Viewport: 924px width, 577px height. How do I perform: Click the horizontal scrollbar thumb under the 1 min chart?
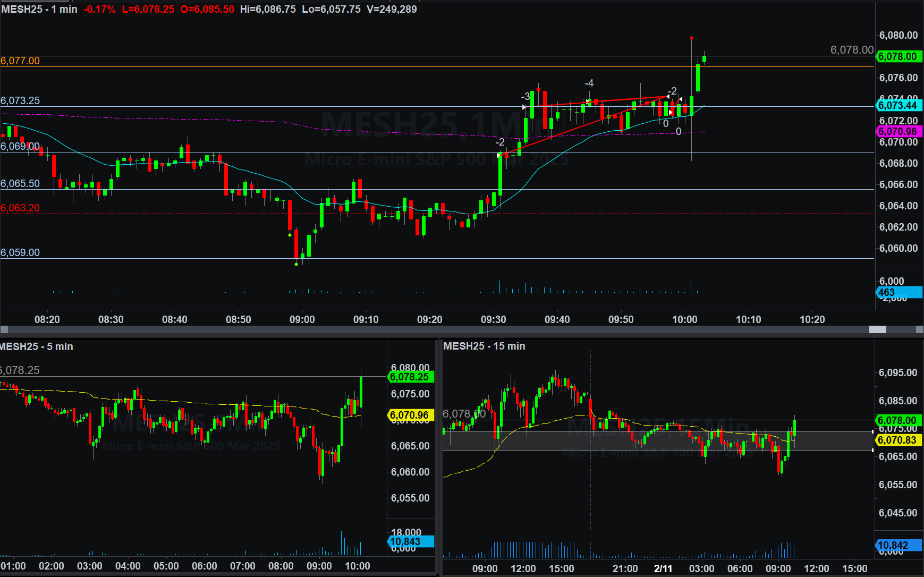coord(877,329)
